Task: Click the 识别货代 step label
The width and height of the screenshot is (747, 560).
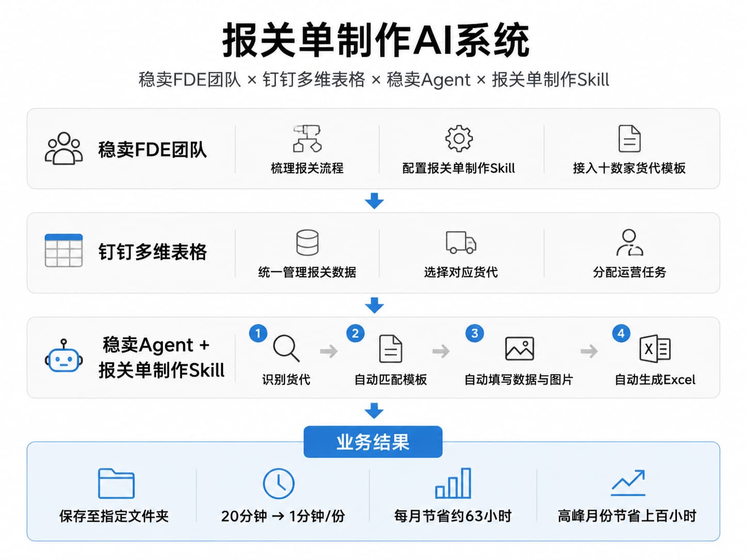Action: [x=286, y=380]
